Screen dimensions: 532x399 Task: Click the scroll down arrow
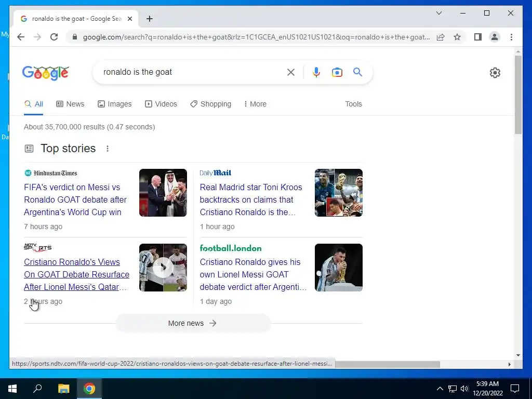click(518, 355)
